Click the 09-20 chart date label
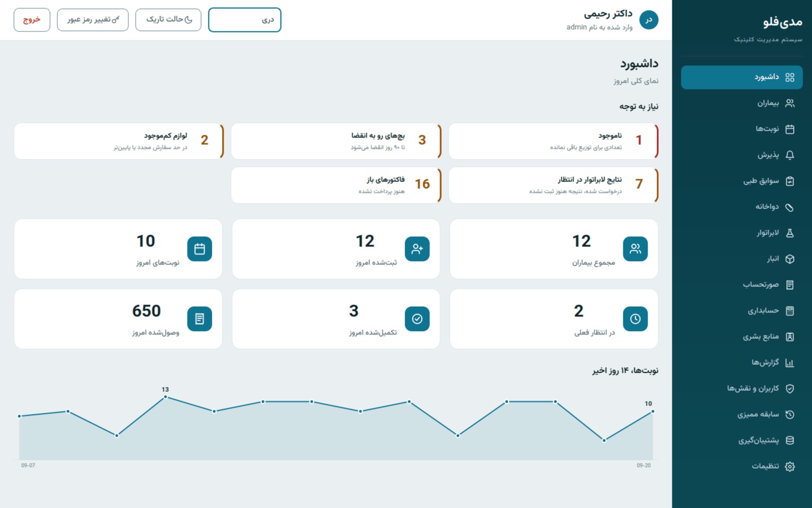 tap(644, 465)
